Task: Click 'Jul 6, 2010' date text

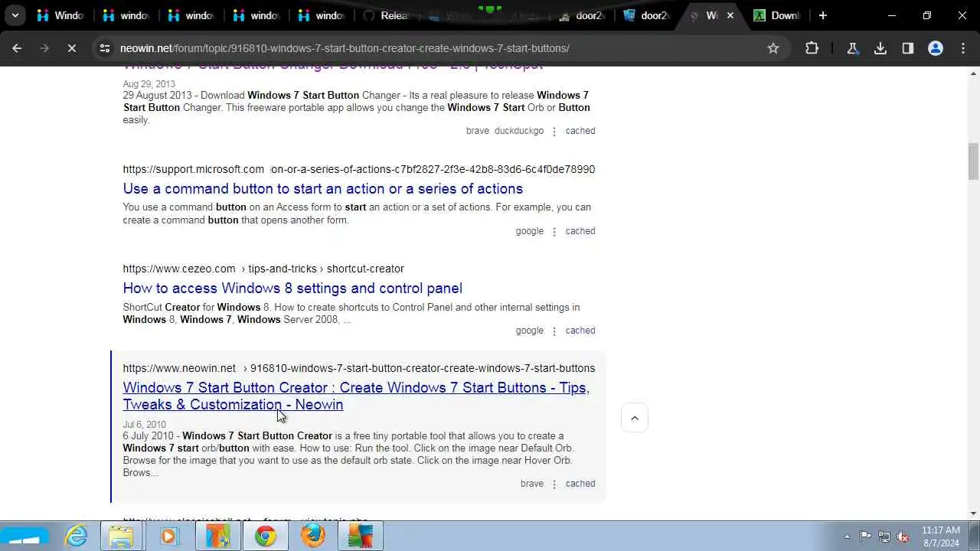Action: pos(144,425)
